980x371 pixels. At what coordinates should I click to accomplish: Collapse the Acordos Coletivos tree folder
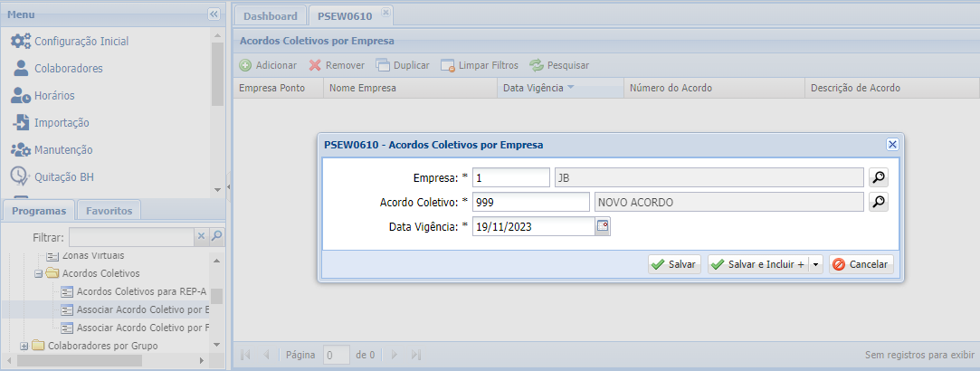[x=39, y=273]
